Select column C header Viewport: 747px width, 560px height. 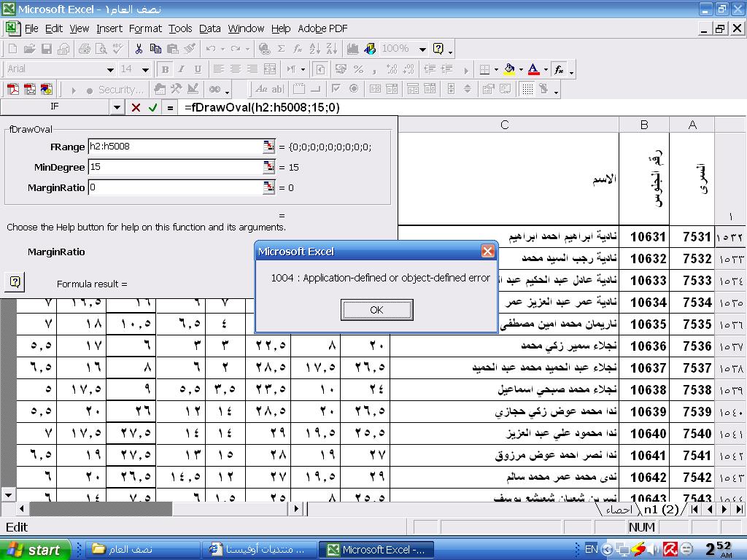(505, 125)
